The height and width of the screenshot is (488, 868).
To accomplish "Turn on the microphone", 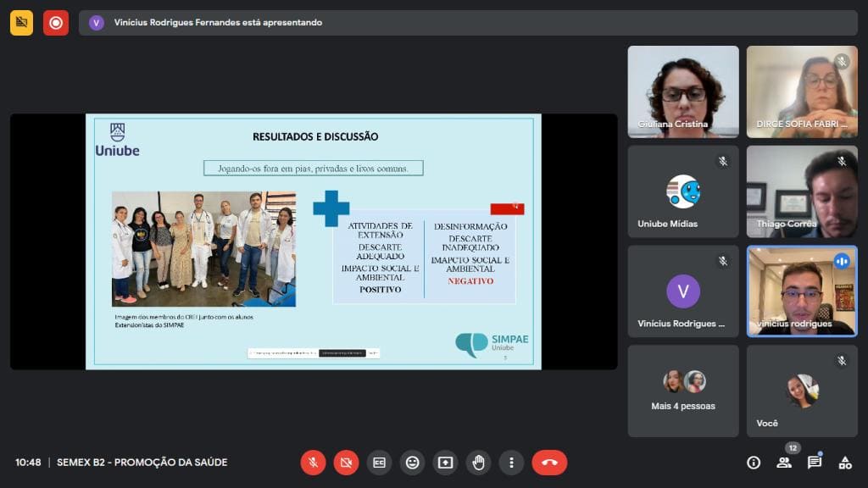I will tap(313, 463).
